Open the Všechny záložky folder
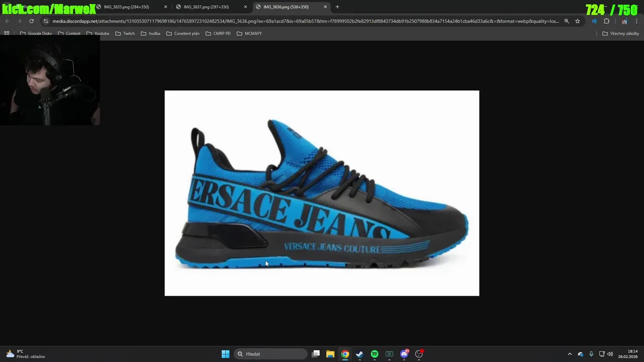Viewport: 644px width, 362px height. pyautogui.click(x=620, y=33)
